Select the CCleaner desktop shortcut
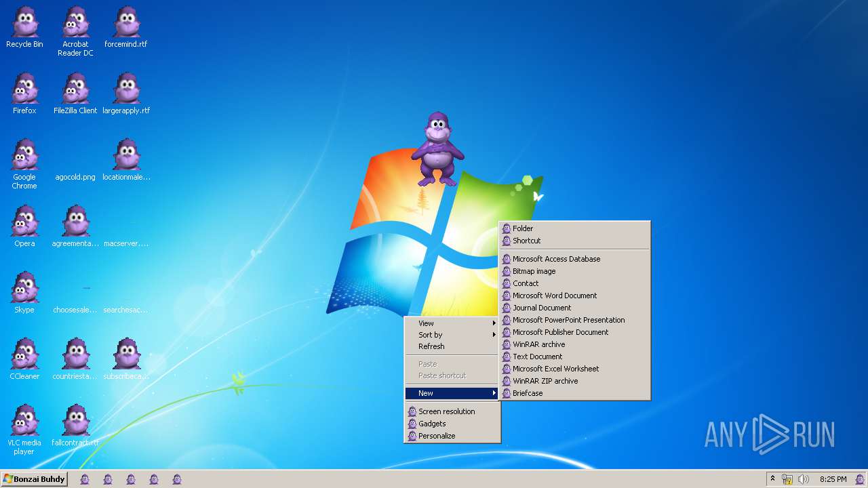868x488 pixels. point(24,359)
